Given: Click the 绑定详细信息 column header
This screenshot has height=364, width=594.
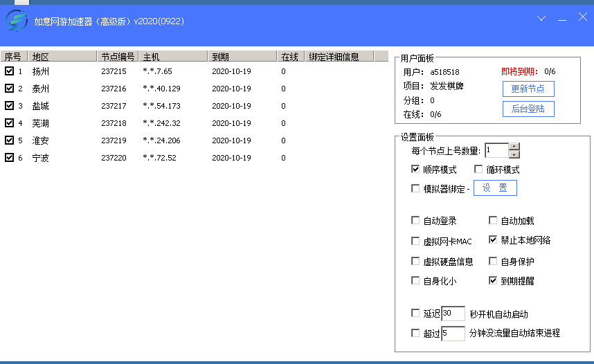Looking at the screenshot, I should (x=339, y=56).
